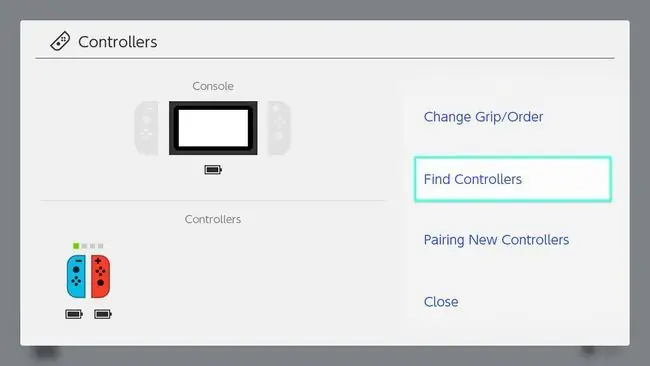The height and width of the screenshot is (366, 650).
Task: Click the left Joy-Con battery icon
Action: click(x=74, y=314)
